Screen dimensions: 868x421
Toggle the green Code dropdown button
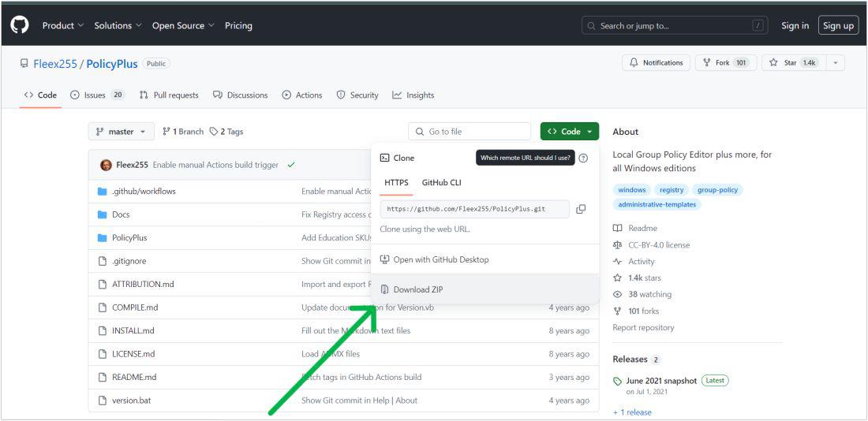tap(570, 132)
